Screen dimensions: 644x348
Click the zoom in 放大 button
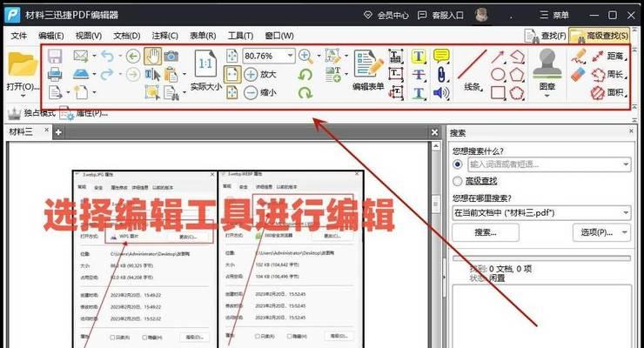pos(260,74)
